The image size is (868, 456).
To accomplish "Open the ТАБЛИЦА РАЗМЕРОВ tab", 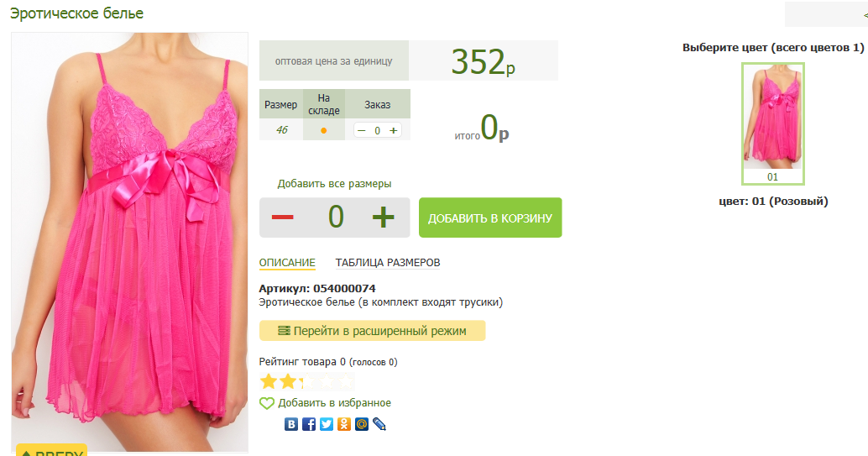I will coord(388,263).
